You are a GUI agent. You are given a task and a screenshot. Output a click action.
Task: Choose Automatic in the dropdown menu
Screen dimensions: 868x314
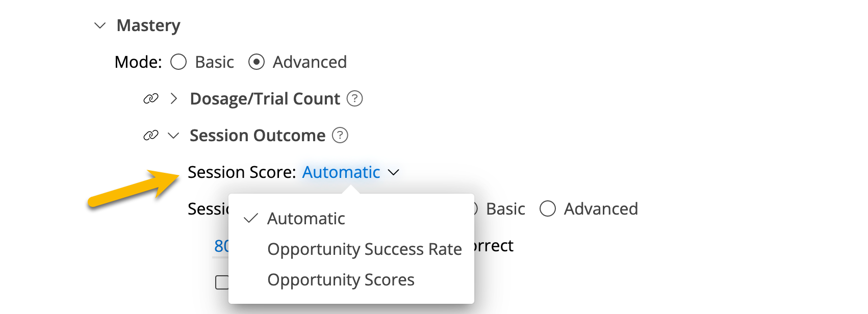click(306, 219)
